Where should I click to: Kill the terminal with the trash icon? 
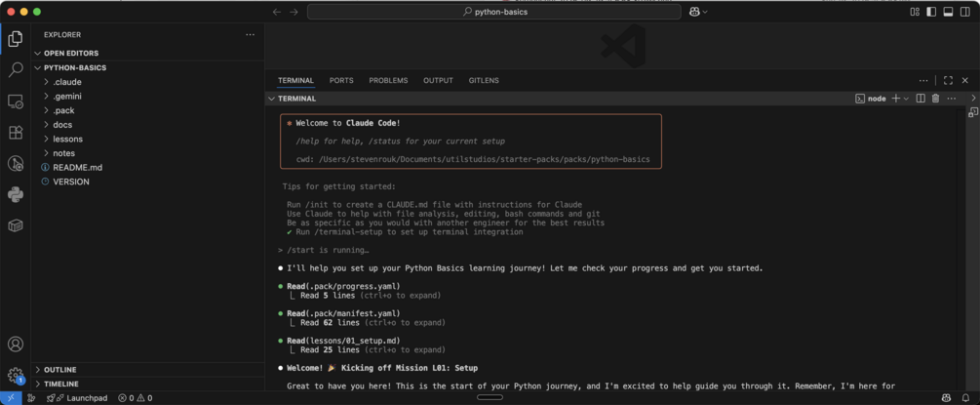[x=935, y=99]
